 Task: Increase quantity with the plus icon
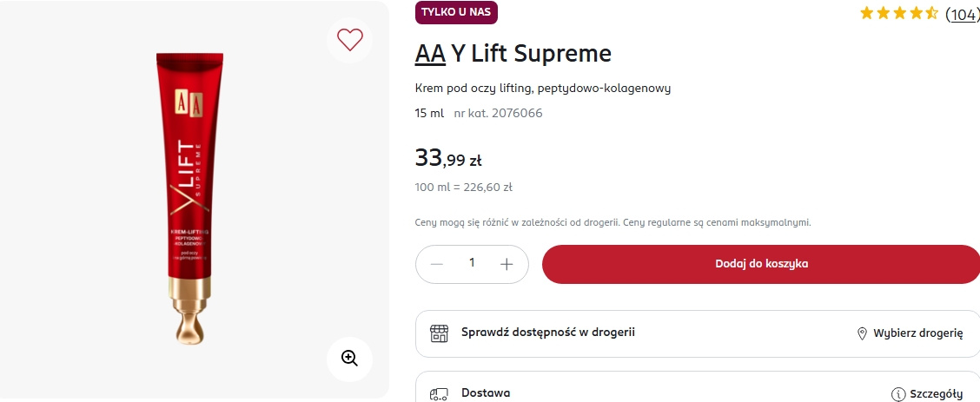coord(507,264)
